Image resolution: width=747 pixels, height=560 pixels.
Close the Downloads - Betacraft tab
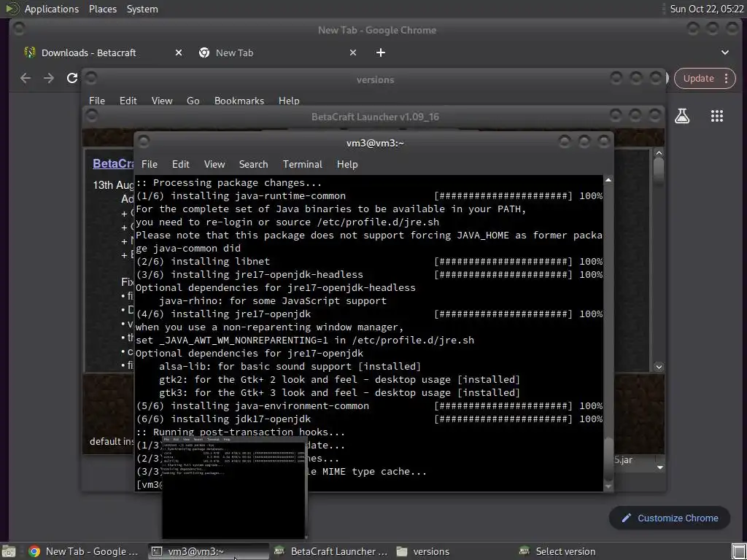179,52
